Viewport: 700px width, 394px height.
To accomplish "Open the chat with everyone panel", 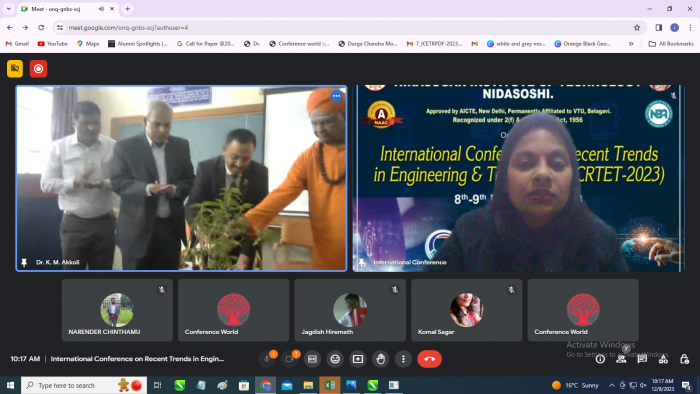I will point(642,359).
